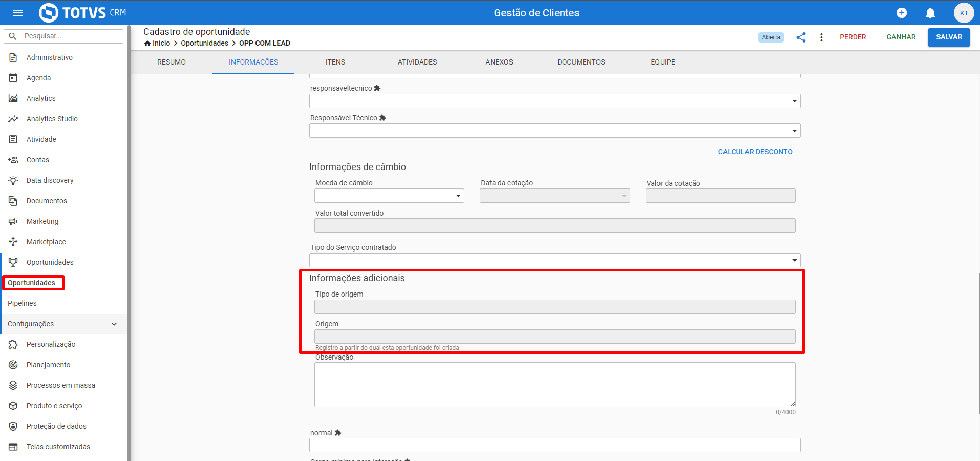This screenshot has height=461, width=980.
Task: Click the search magnifier icon
Action: (x=13, y=36)
